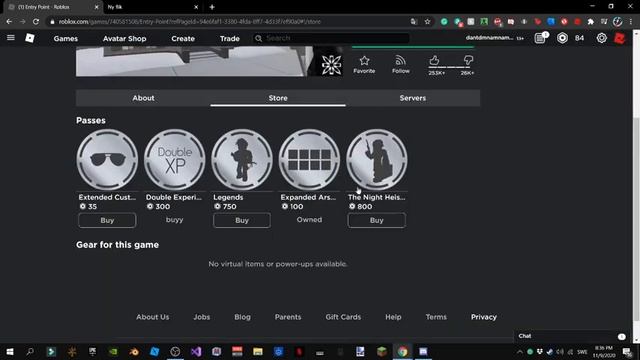Screen dimensions: 640x360
Task: Open The Night Heist pass icon
Action: (x=376, y=160)
